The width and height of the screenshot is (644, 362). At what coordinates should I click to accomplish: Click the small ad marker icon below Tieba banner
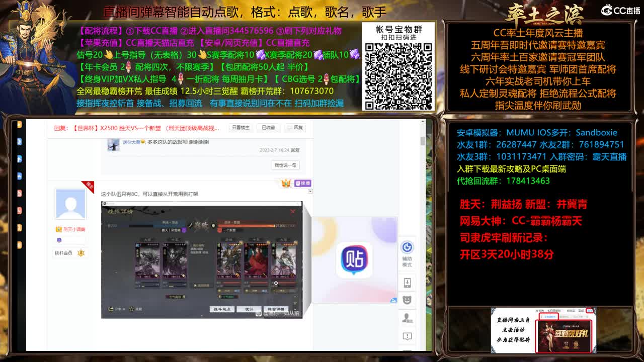(393, 300)
